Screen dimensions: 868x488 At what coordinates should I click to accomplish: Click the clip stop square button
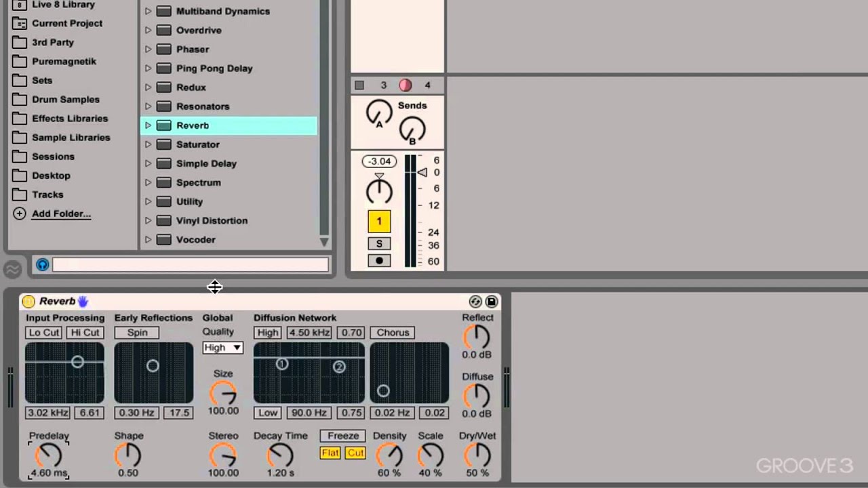pyautogui.click(x=359, y=85)
